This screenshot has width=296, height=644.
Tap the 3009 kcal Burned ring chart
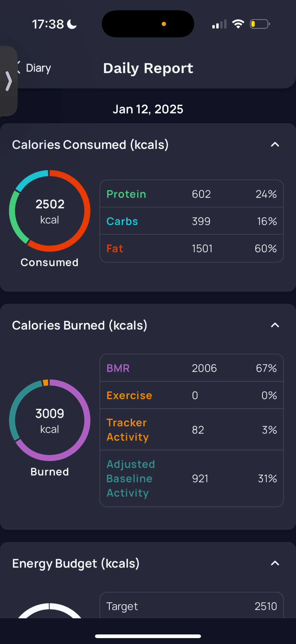point(50,420)
